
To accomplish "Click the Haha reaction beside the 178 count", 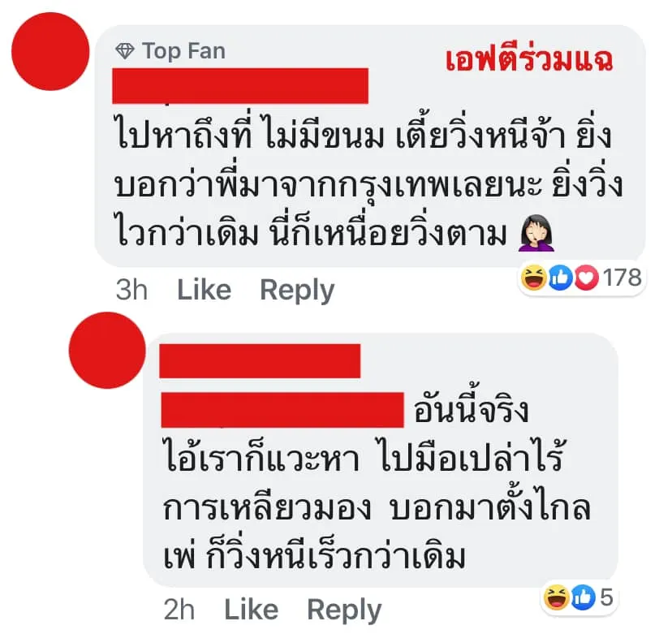I will 533,278.
